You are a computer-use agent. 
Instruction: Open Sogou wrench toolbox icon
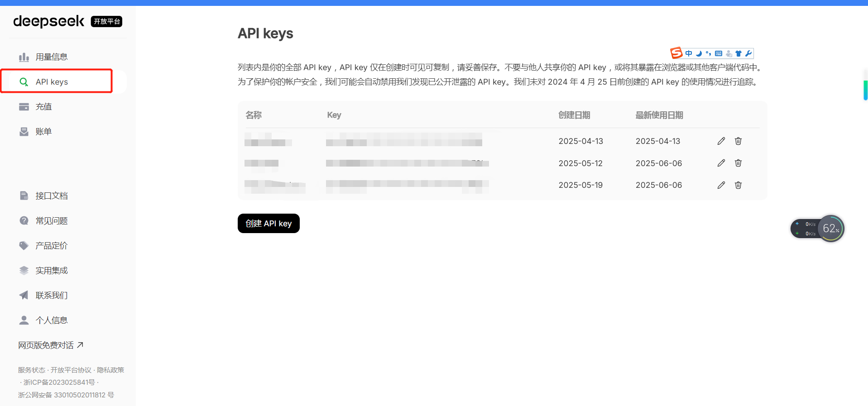pyautogui.click(x=748, y=53)
